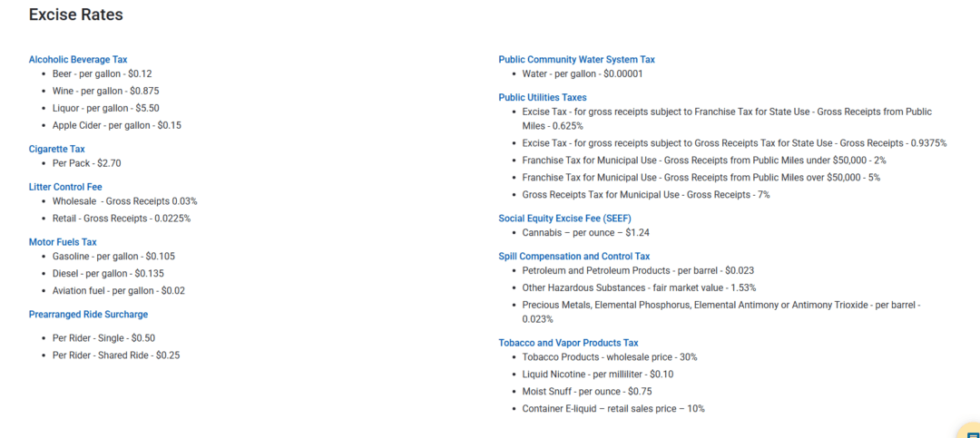Viewport: 980px width, 438px height.
Task: Click the Liquid Nicotine per milliliter item
Action: (x=598, y=375)
